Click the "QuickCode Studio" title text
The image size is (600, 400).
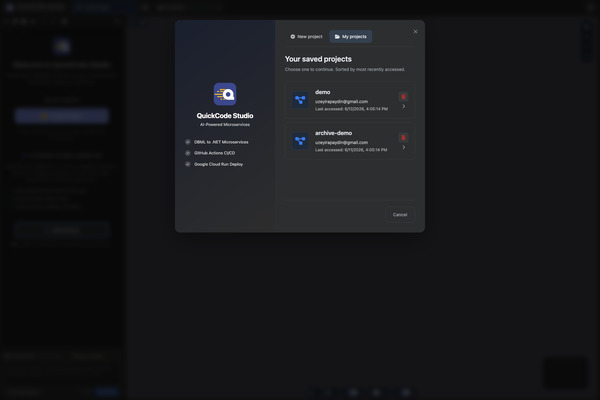point(225,116)
